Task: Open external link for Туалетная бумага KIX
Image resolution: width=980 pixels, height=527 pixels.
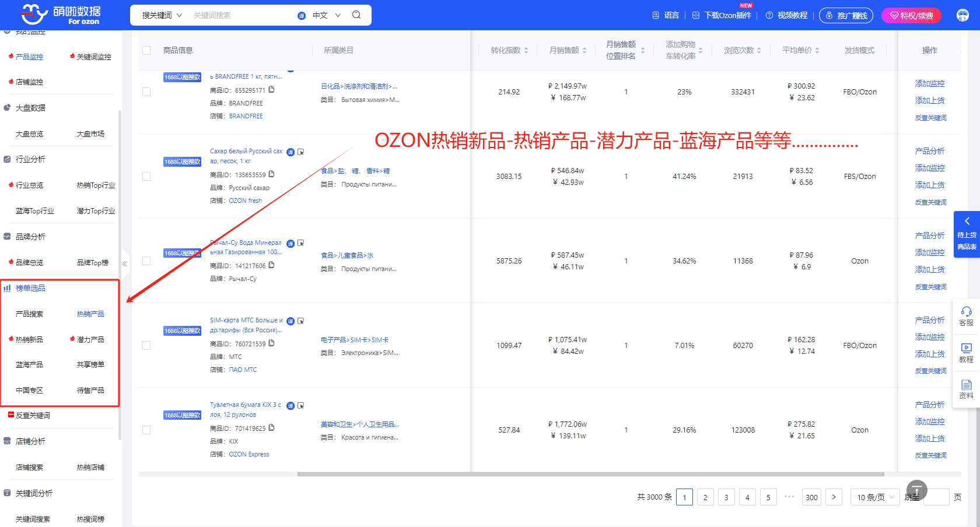Action: click(301, 406)
